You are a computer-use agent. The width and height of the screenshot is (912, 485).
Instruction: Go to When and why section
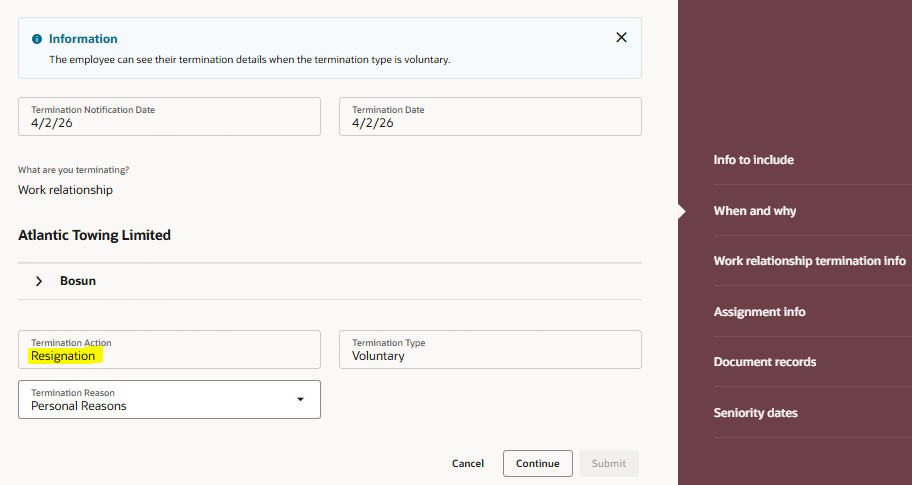click(754, 211)
